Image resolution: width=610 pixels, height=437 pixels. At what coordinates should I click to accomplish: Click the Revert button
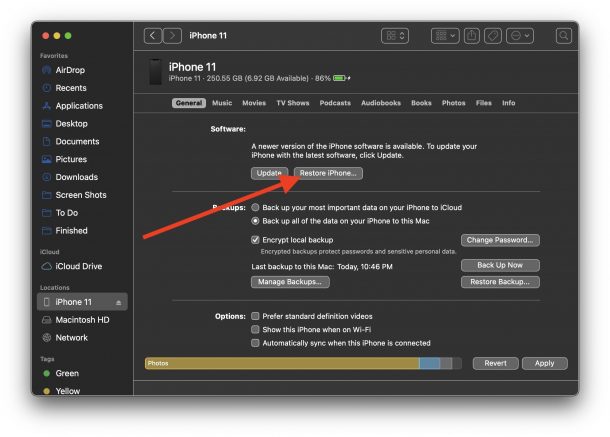(495, 363)
